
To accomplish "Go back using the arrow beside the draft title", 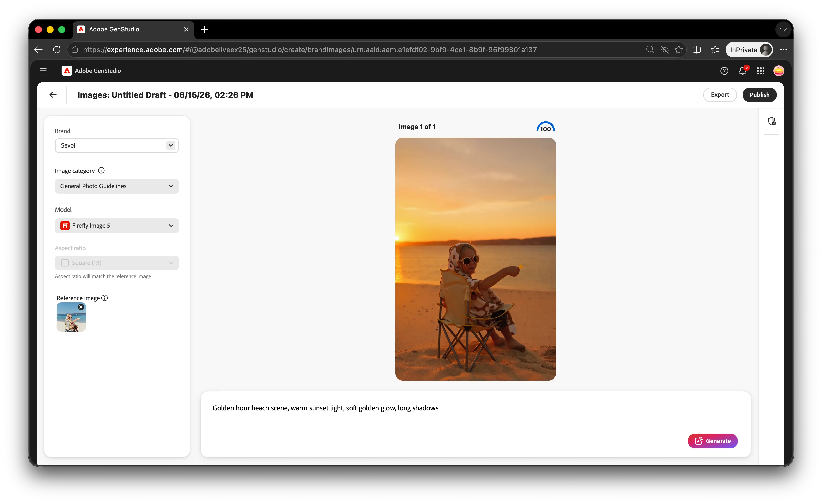I will coord(53,95).
